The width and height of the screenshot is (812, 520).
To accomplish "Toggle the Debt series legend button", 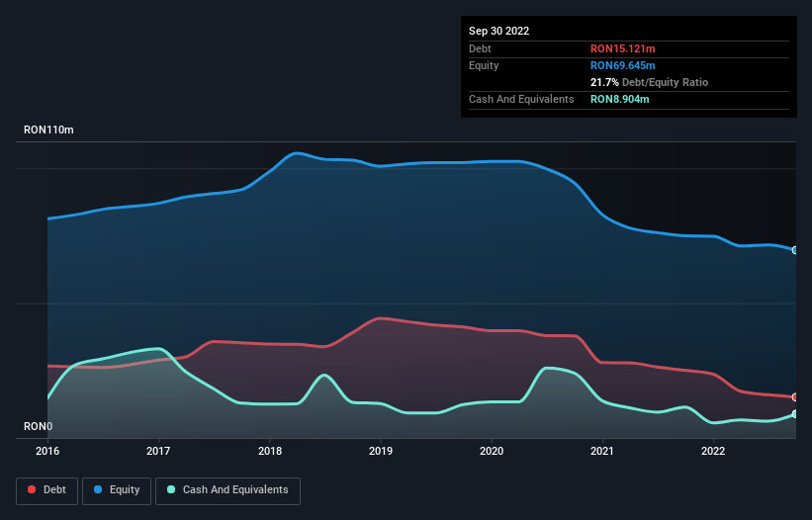I will point(46,490).
